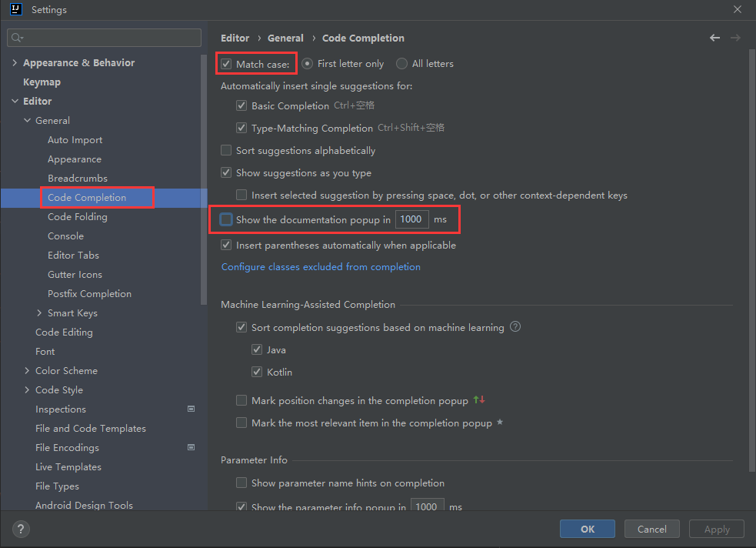Click the search magnifier icon
The height and width of the screenshot is (548, 756).
pos(17,38)
